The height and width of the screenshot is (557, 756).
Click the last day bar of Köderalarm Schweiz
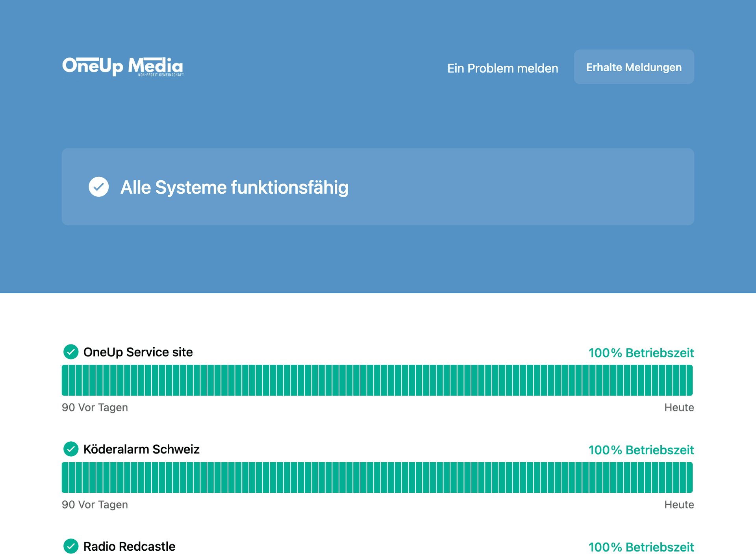pos(689,477)
